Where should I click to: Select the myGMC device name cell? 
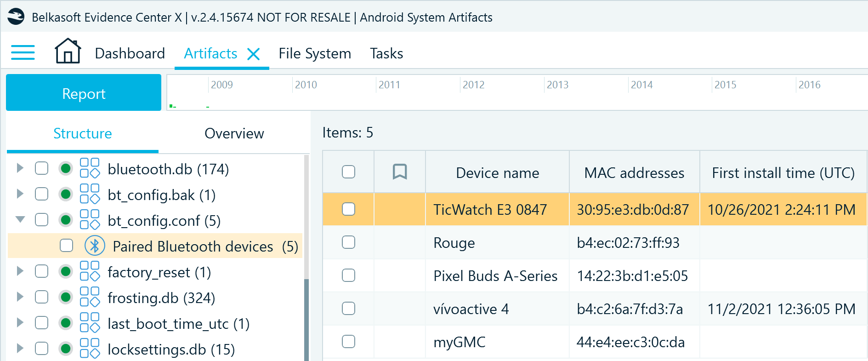click(x=497, y=342)
